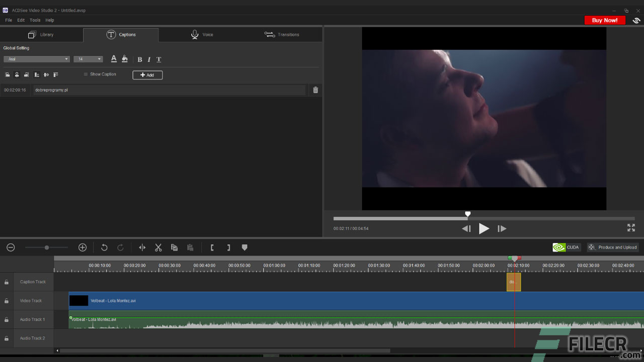Zoom out the timeline

click(11, 247)
